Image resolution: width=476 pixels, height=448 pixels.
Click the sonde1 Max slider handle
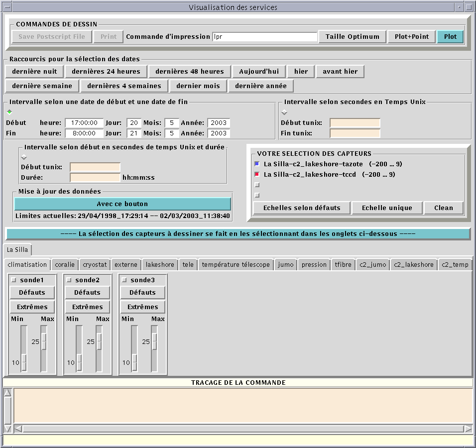point(44,341)
